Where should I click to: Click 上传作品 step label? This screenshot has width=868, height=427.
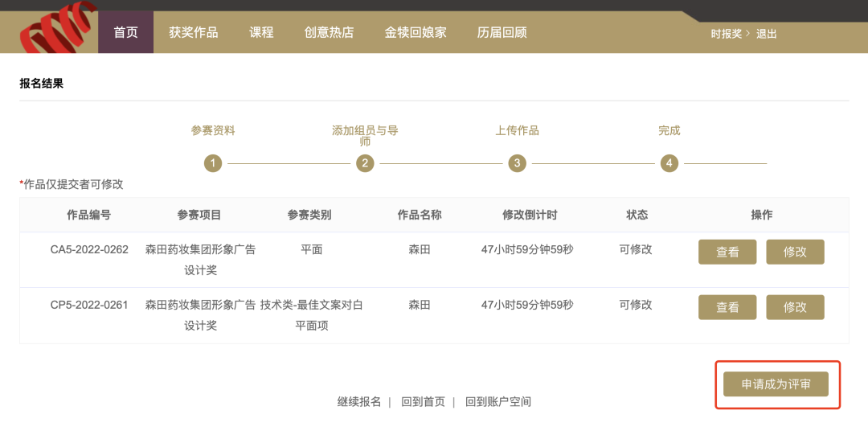tap(517, 131)
